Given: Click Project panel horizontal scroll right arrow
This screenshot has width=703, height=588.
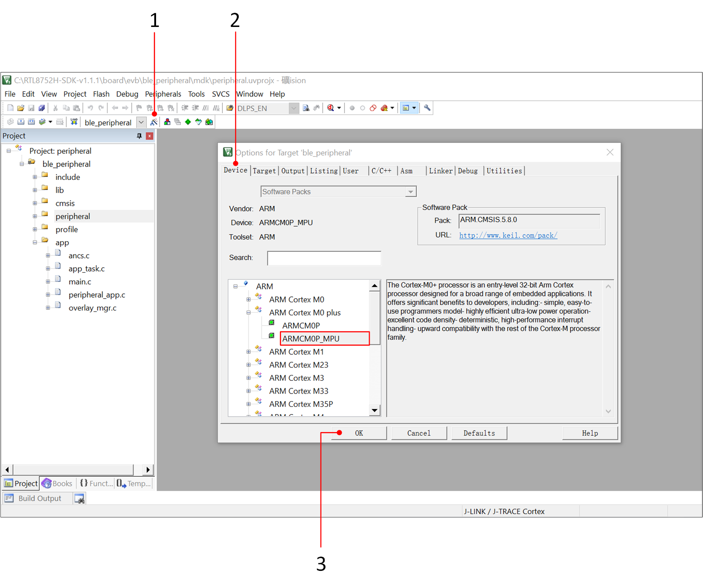Looking at the screenshot, I should 148,470.
